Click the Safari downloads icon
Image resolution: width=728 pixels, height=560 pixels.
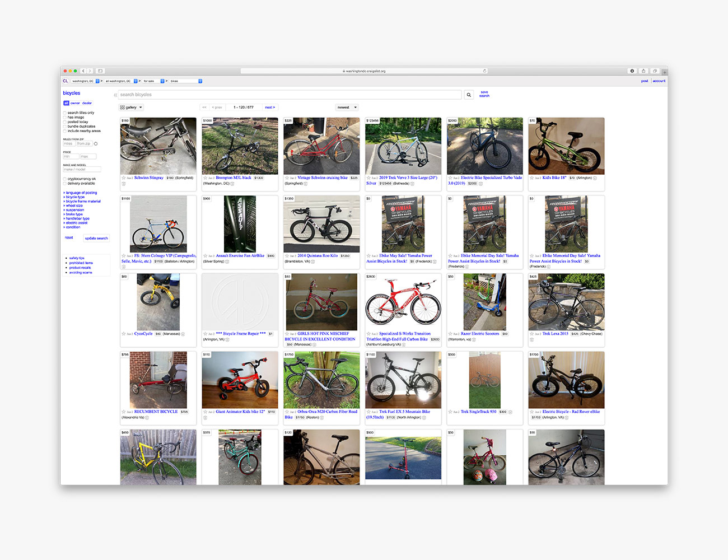click(632, 71)
